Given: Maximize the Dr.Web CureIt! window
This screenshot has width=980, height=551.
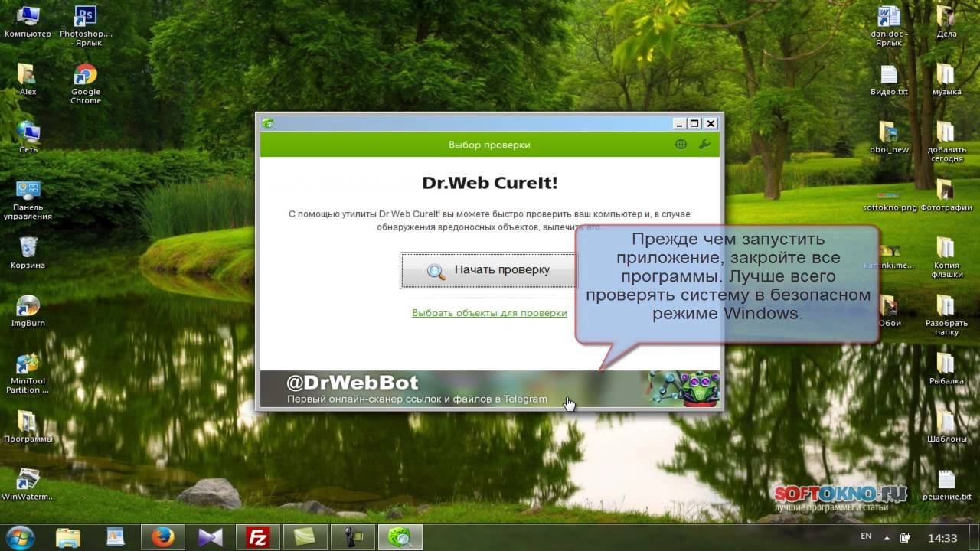Looking at the screenshot, I should point(694,123).
